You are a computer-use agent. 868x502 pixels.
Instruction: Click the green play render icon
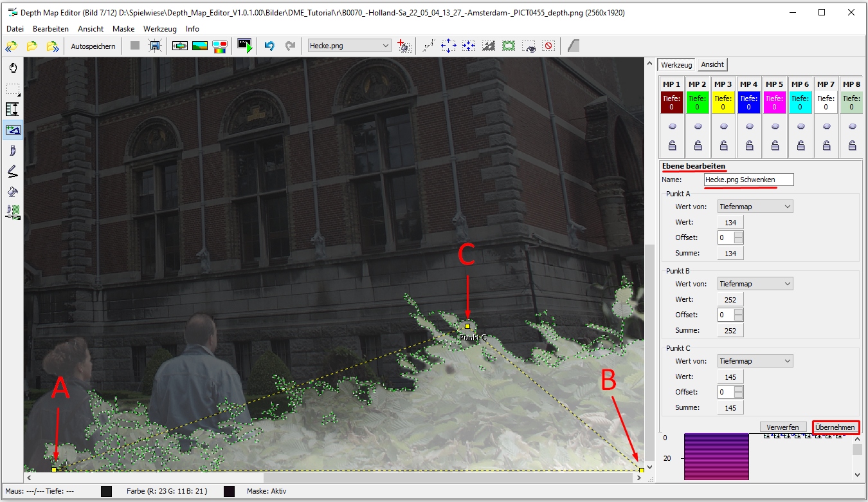[x=245, y=46]
